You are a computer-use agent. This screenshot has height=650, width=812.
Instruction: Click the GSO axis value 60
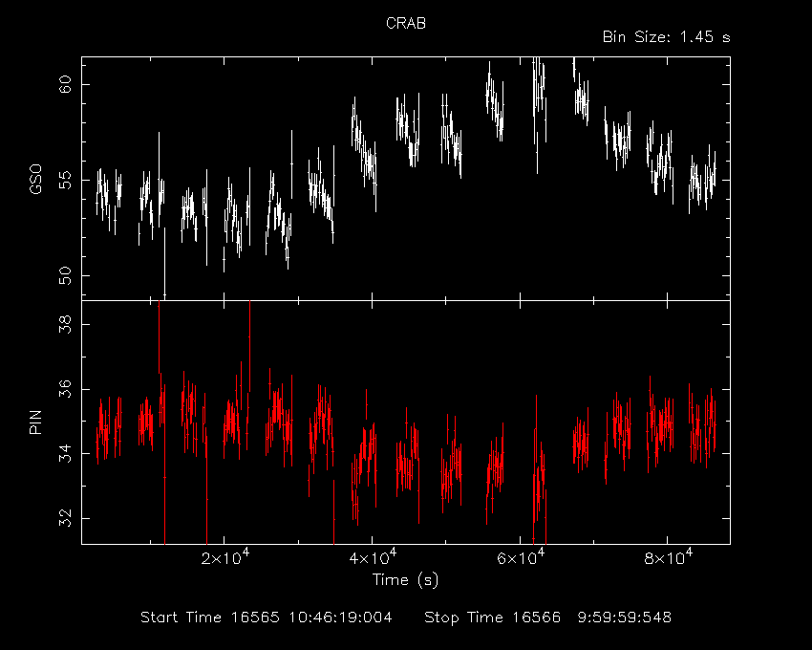65,84
